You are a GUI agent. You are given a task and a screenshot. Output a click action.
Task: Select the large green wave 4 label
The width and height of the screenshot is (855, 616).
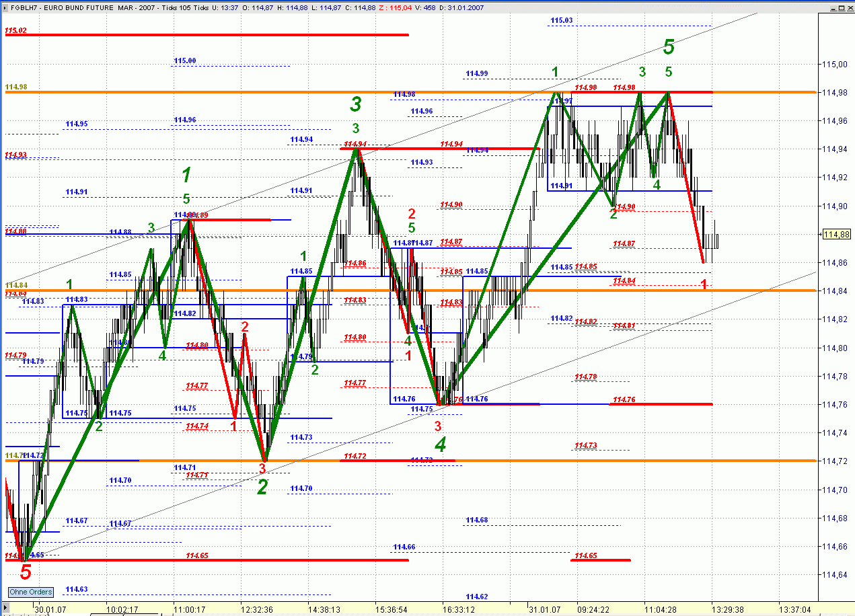[x=440, y=445]
